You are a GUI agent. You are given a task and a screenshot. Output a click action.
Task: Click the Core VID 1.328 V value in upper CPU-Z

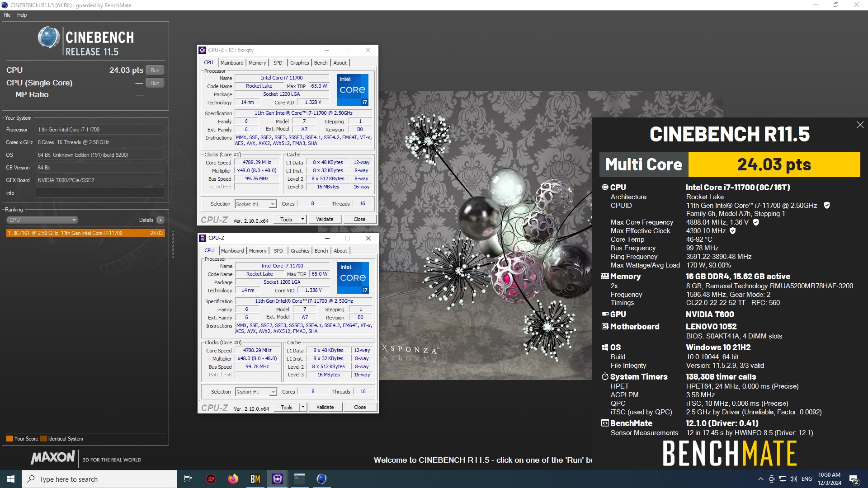pos(313,103)
